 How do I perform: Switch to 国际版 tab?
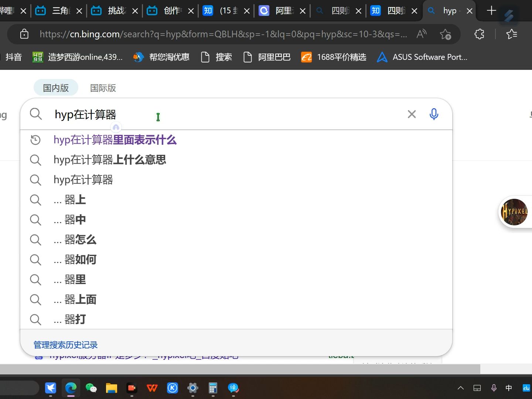[x=103, y=88]
